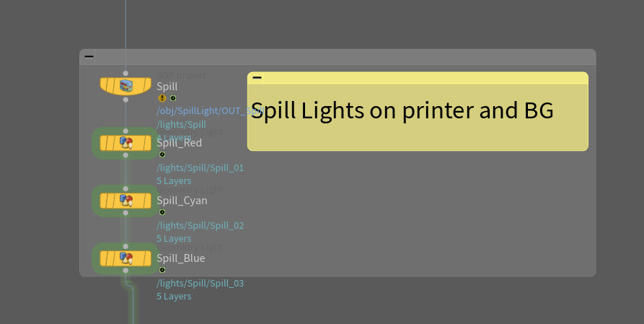
Task: Click the Spill_Red node name label
Action: tap(179, 143)
